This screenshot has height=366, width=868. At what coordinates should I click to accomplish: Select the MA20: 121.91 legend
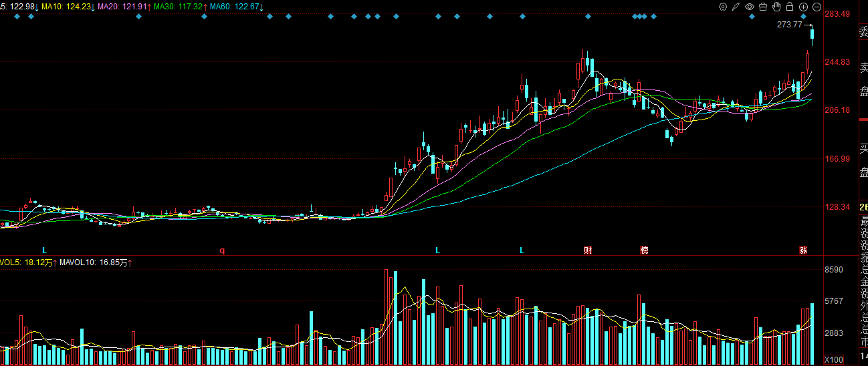tap(122, 7)
